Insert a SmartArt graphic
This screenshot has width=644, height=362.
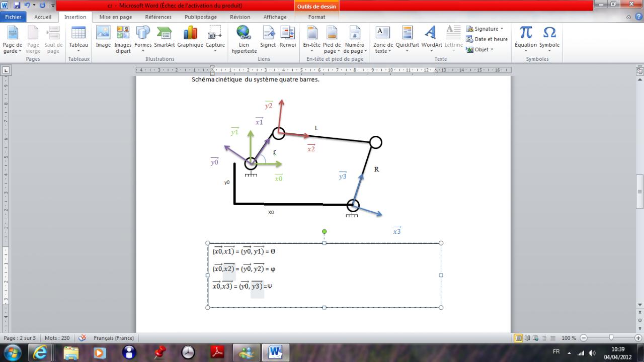point(164,37)
